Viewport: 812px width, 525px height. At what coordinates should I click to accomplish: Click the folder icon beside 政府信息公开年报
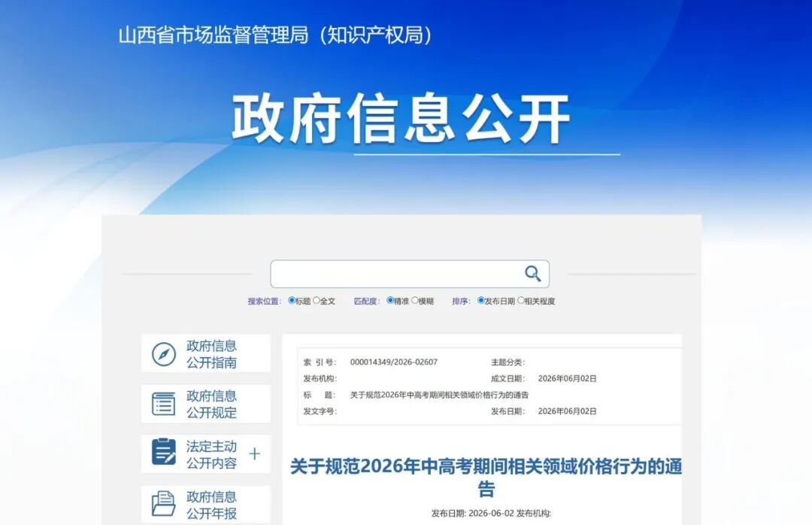(x=164, y=504)
